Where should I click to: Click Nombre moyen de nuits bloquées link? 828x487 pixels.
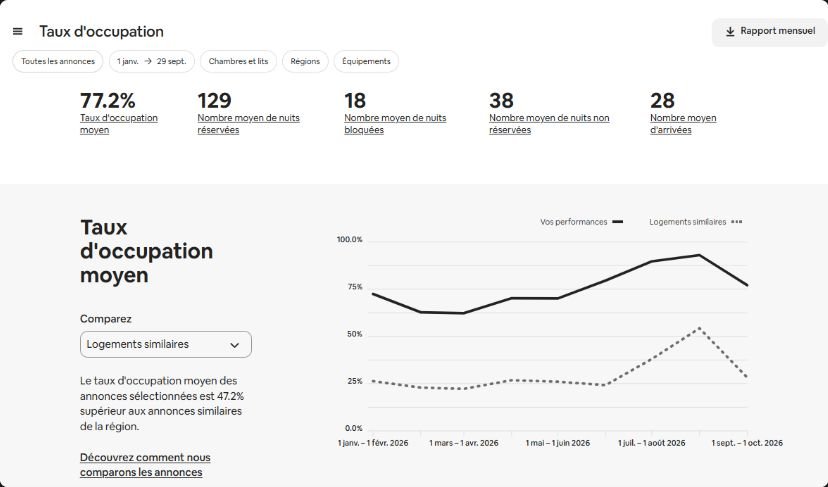(x=395, y=124)
